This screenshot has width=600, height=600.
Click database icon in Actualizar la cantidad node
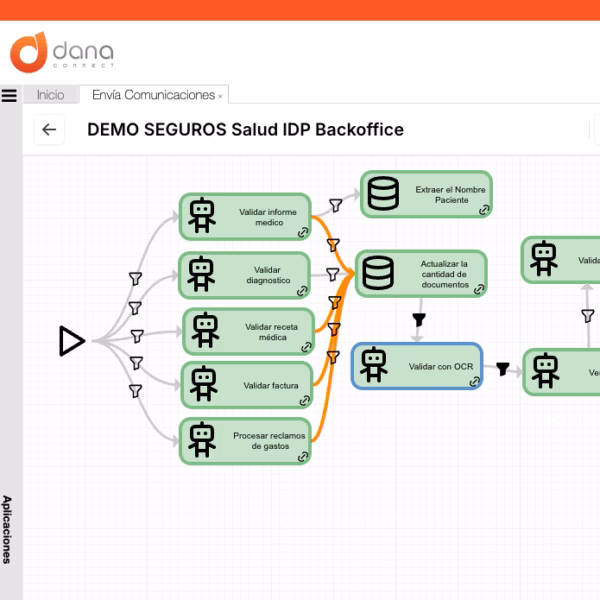pos(378,272)
